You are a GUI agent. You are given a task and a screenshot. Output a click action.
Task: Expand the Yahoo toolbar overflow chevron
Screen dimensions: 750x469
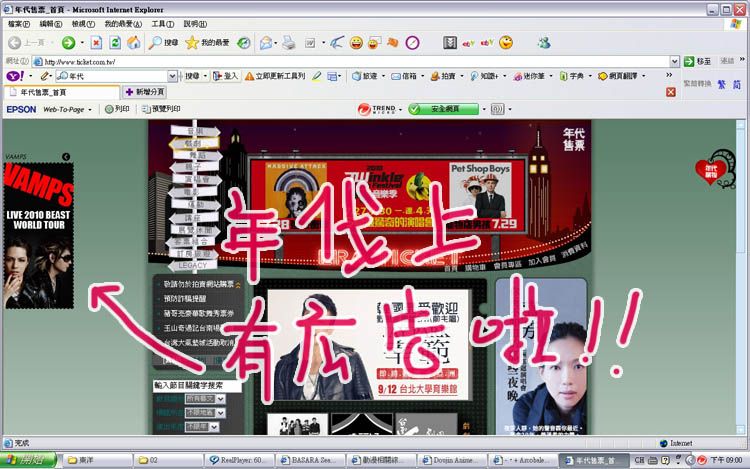pyautogui.click(x=669, y=75)
